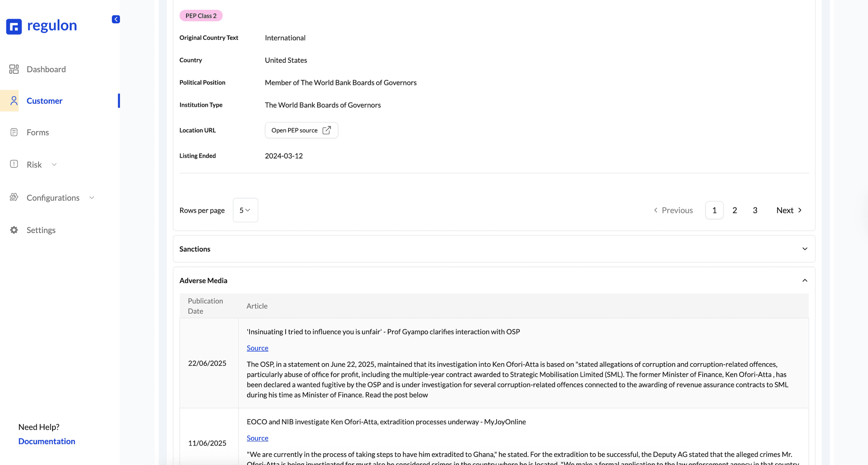Jump to pagination page 2
Image resolution: width=868 pixels, height=465 pixels.
pyautogui.click(x=734, y=210)
